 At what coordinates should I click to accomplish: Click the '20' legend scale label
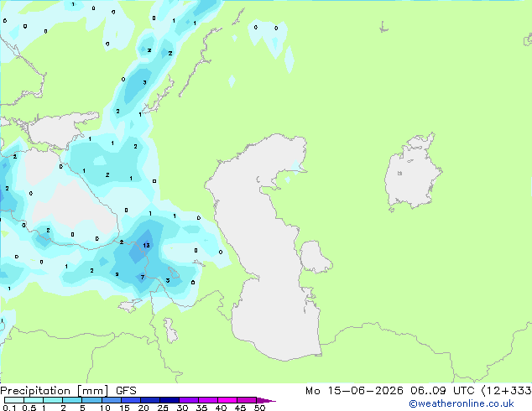pyautogui.click(x=143, y=408)
